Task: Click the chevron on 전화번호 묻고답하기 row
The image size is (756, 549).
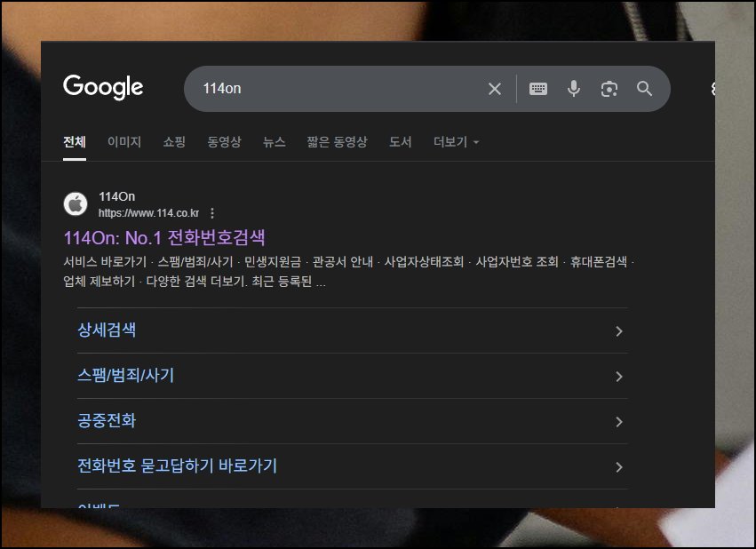Action: (619, 467)
